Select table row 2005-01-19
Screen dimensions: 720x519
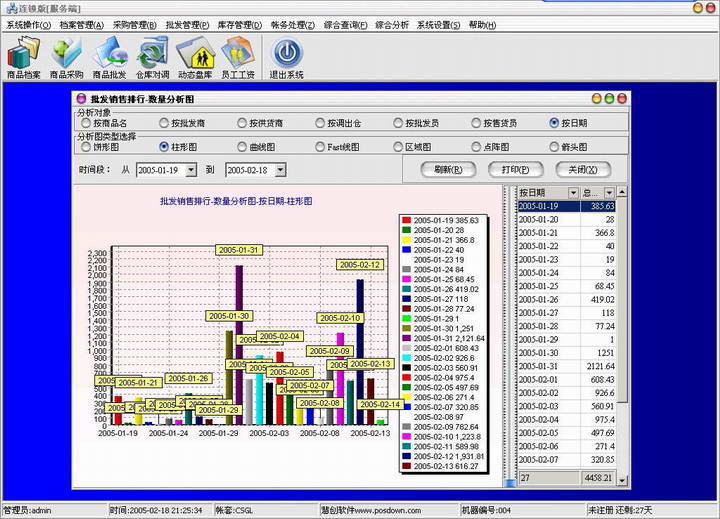(x=566, y=206)
